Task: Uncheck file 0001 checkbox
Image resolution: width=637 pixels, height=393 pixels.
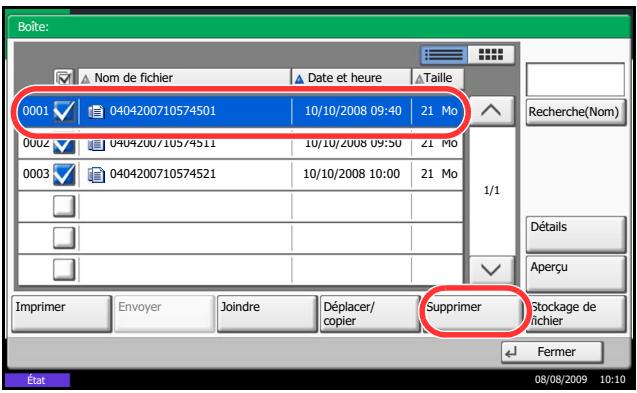Action: pos(64,111)
